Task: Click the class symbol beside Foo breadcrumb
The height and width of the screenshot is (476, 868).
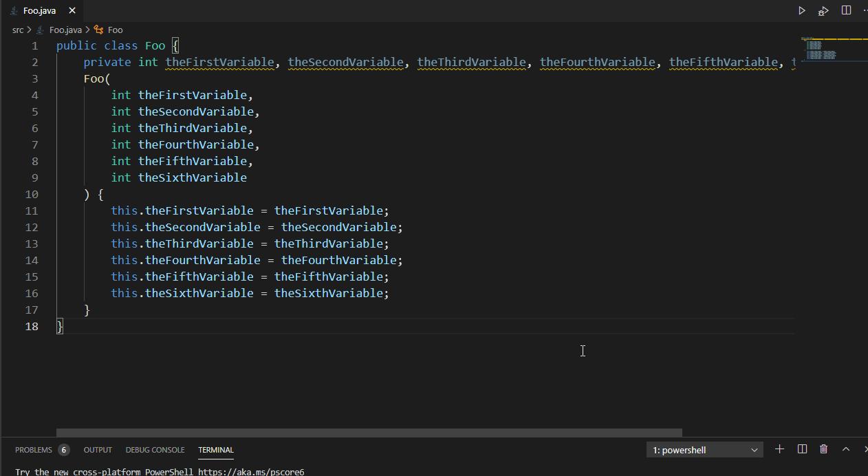Action: click(x=98, y=30)
